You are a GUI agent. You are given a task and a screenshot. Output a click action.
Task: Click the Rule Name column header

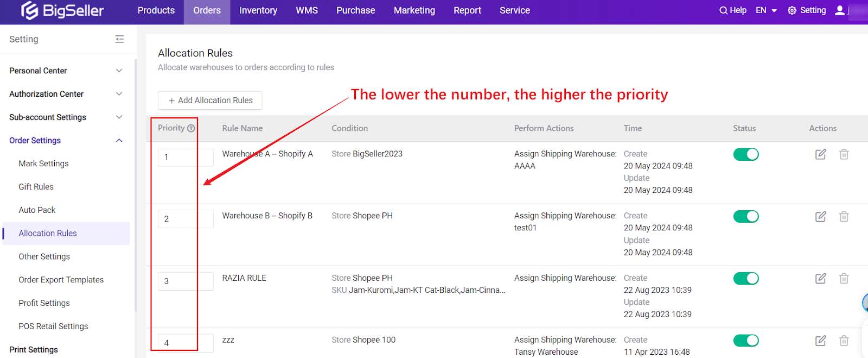(242, 128)
